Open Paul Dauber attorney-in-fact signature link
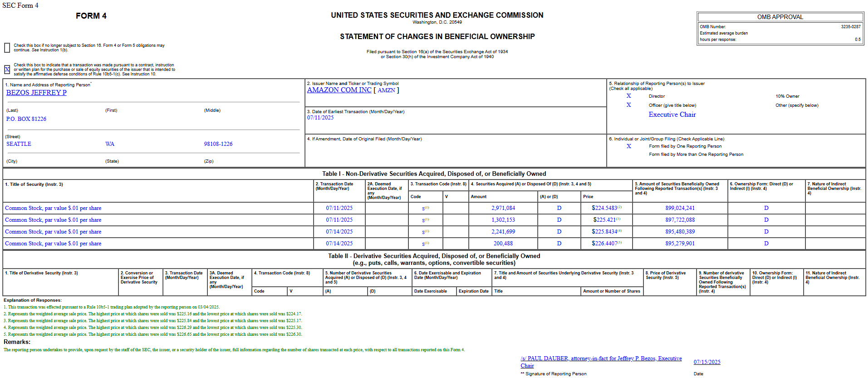 coord(601,362)
